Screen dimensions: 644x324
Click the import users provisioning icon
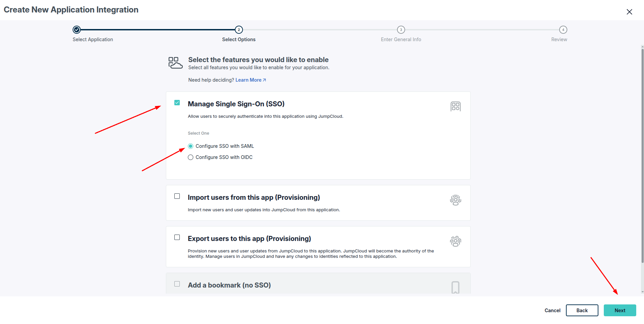click(x=455, y=200)
